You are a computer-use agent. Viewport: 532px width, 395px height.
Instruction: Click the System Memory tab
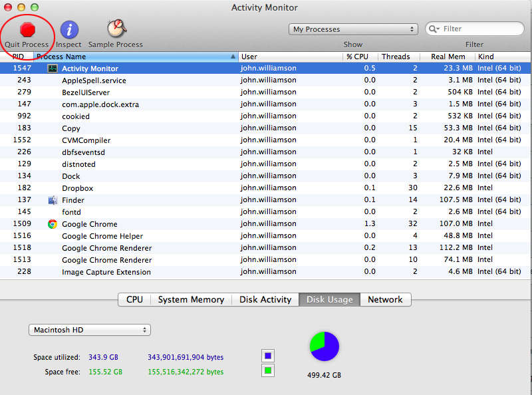point(191,299)
